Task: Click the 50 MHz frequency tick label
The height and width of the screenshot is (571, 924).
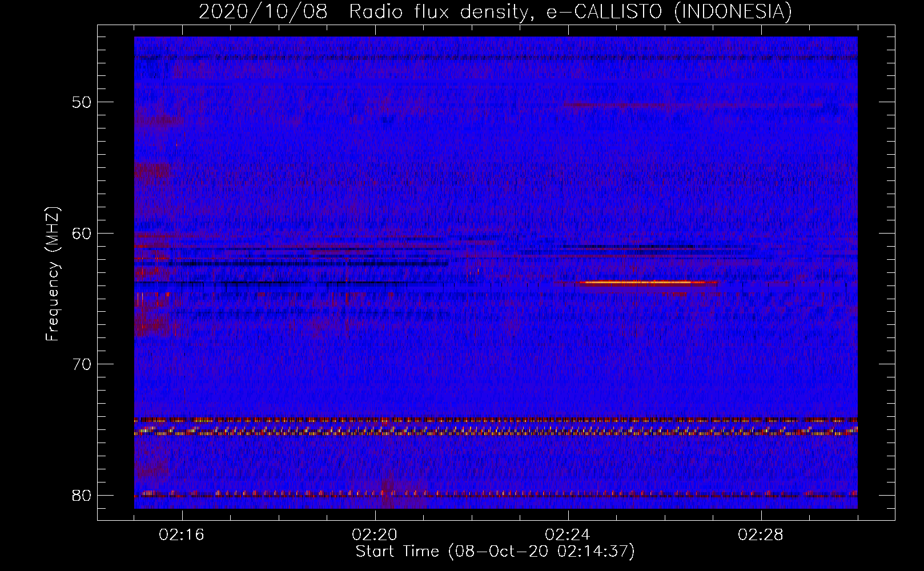Action: (x=82, y=102)
